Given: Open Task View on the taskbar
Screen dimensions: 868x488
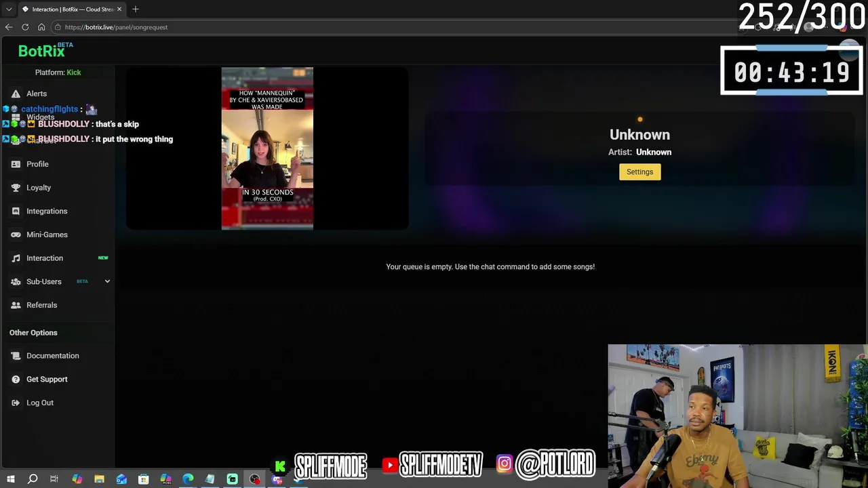Looking at the screenshot, I should click(54, 479).
